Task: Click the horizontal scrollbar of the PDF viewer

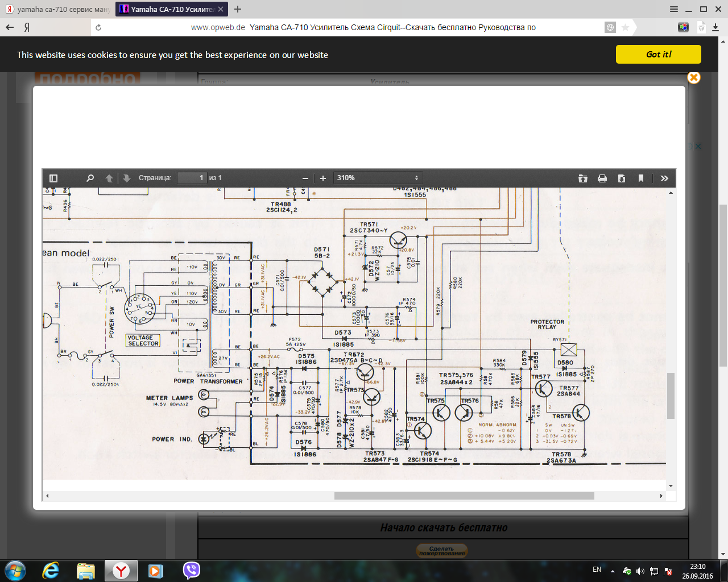Action: [464, 496]
